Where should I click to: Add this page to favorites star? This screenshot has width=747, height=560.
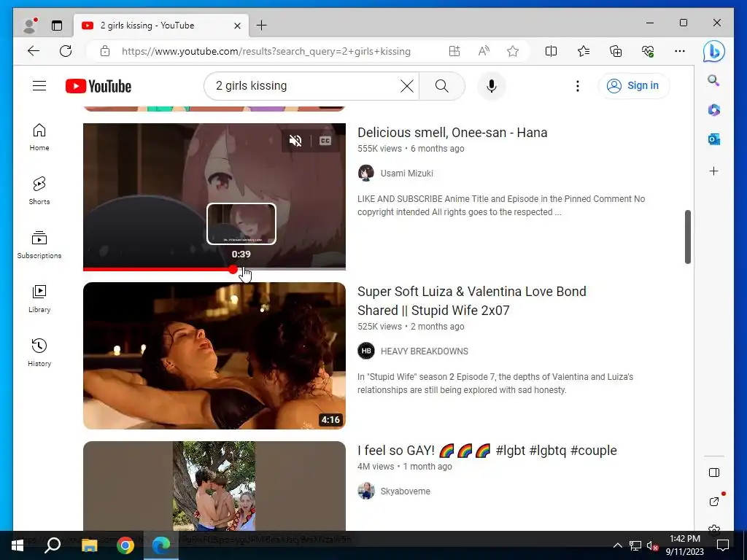[x=513, y=52]
